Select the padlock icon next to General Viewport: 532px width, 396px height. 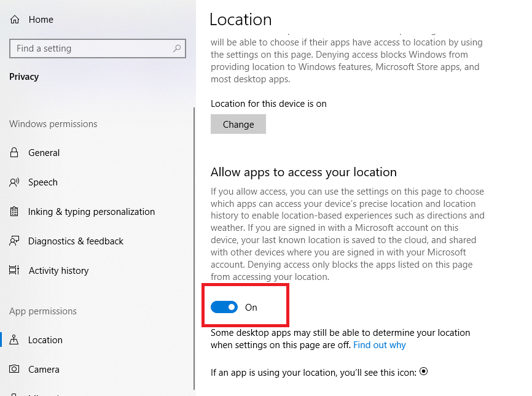14,153
